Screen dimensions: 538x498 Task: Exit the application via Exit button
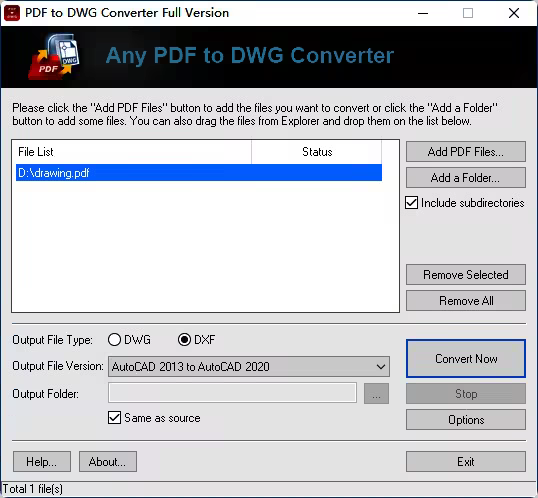coord(466,462)
